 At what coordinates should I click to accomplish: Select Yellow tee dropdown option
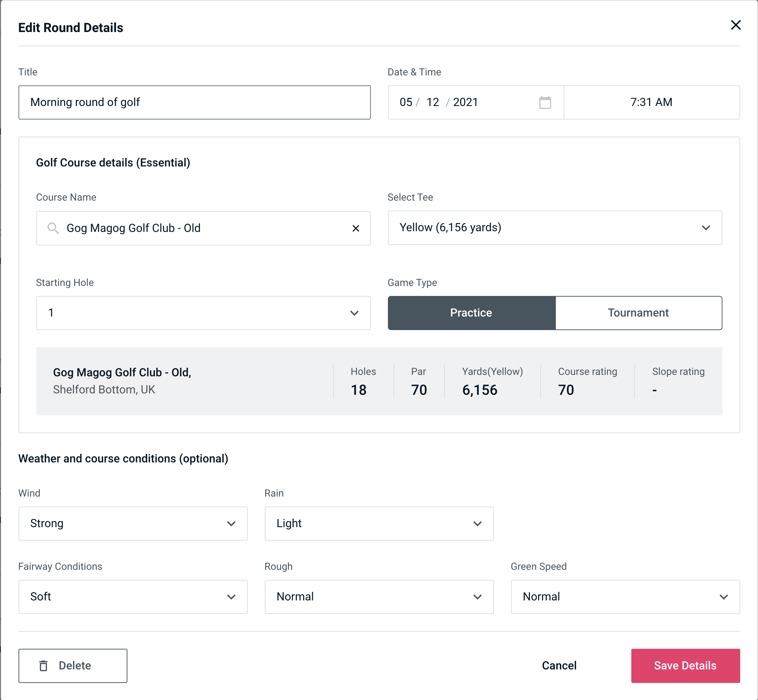click(x=555, y=228)
